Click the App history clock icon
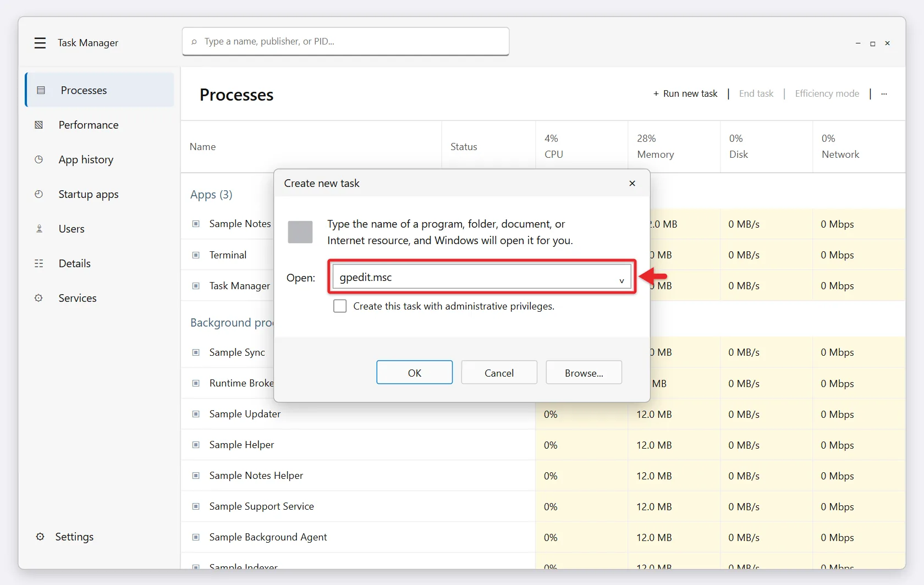This screenshot has width=924, height=585. pos(39,159)
